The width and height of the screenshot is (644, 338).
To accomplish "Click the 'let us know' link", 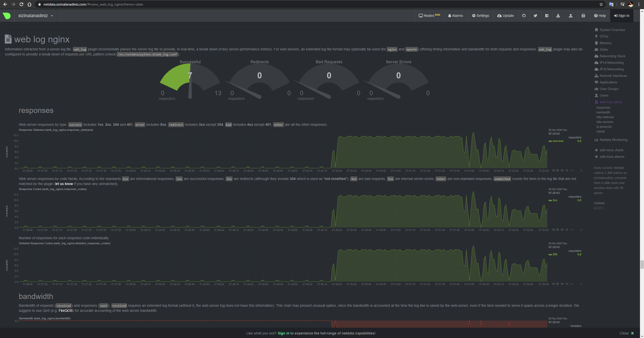I will point(64,184).
